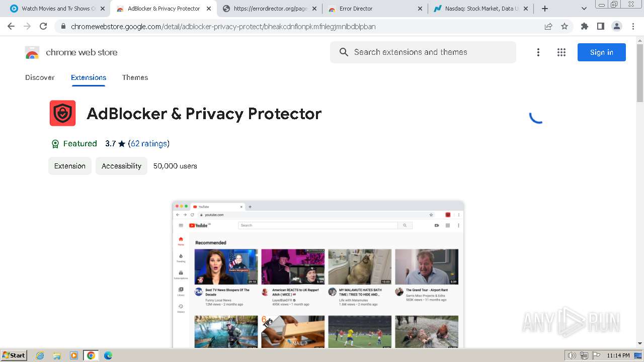Image resolution: width=644 pixels, height=362 pixels.
Task: Close the Nasdaq Stock Market tab
Action: click(x=525, y=9)
